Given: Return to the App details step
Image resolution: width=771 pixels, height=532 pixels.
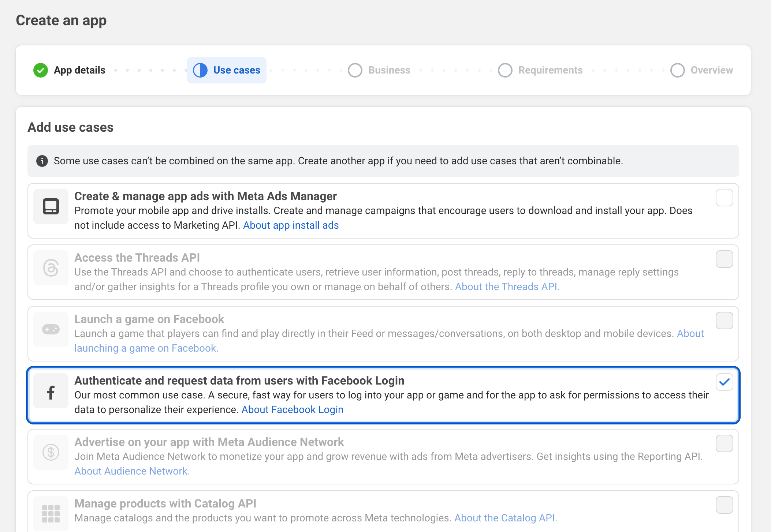Looking at the screenshot, I should click(79, 70).
